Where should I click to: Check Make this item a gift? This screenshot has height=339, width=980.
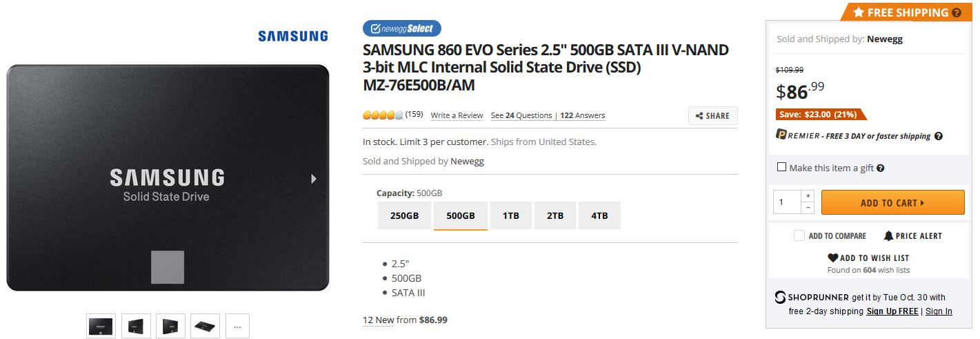pos(781,167)
